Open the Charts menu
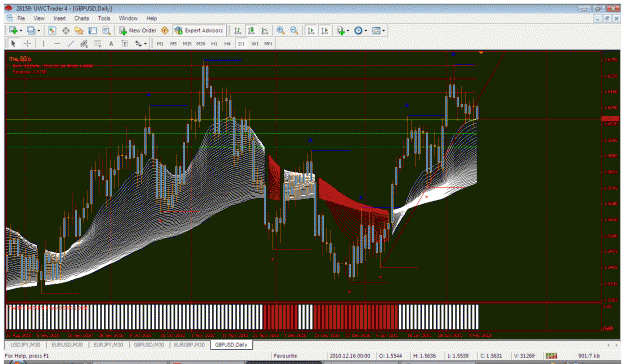The width and height of the screenshot is (625, 364). click(81, 18)
